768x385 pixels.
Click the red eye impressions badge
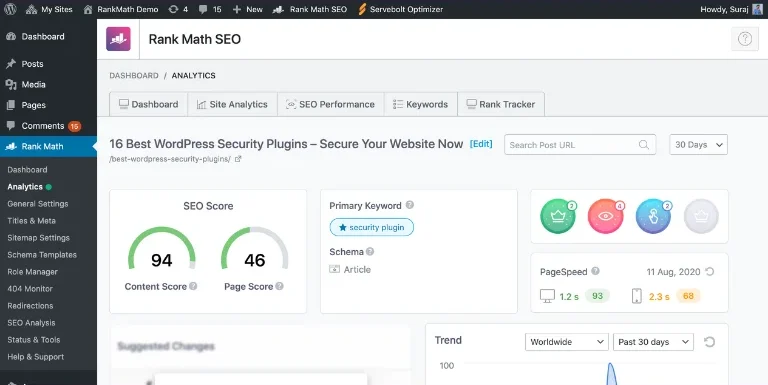click(605, 216)
